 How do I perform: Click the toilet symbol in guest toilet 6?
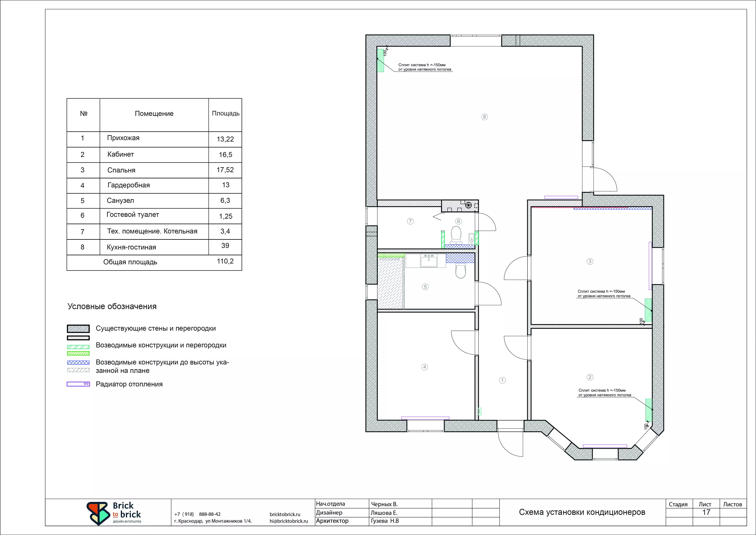456,235
